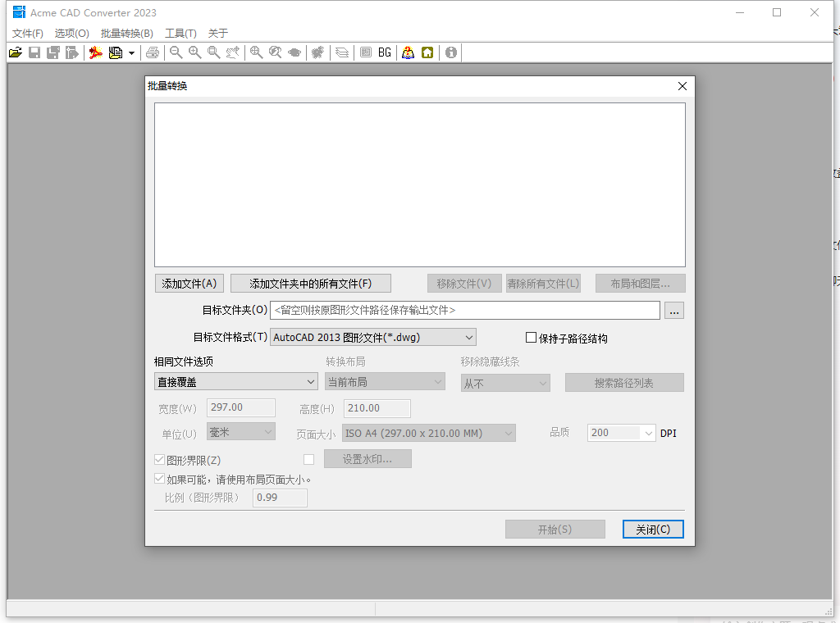Click the batch convert documents icon
The width and height of the screenshot is (840, 623).
115,52
